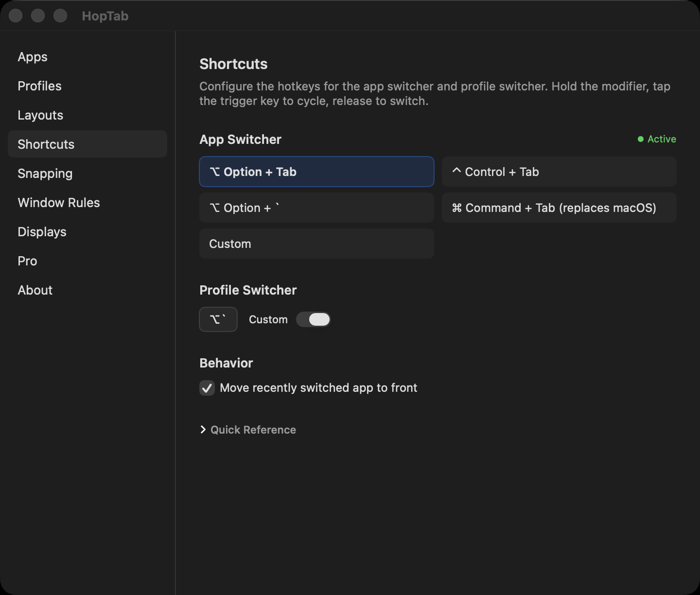Expand the Quick Reference section

[x=248, y=430]
